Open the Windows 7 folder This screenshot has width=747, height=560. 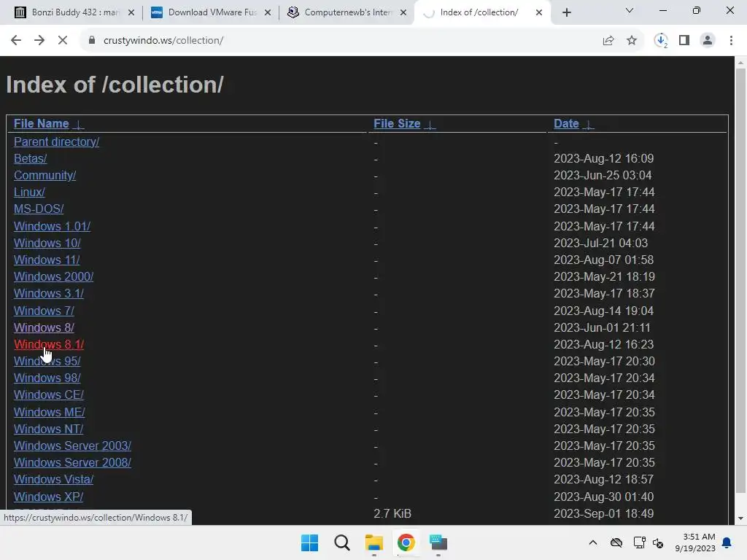tap(44, 311)
